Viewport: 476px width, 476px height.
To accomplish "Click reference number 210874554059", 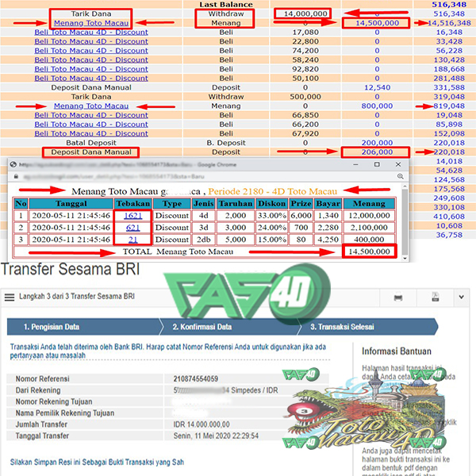I will [195, 379].
